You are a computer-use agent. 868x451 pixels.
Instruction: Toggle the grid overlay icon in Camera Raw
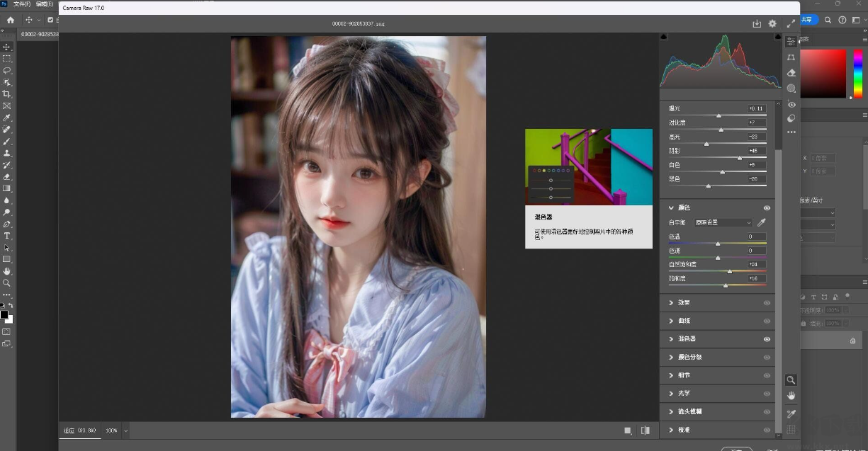click(x=791, y=430)
